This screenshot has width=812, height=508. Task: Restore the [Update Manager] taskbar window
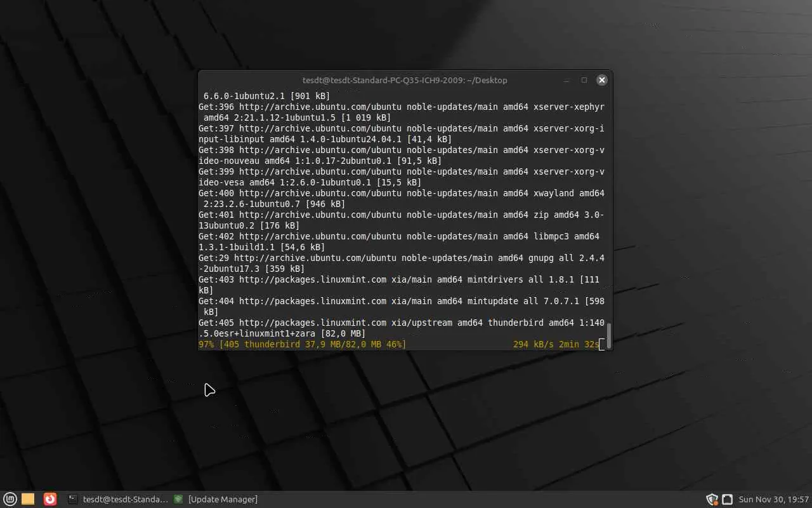point(216,499)
